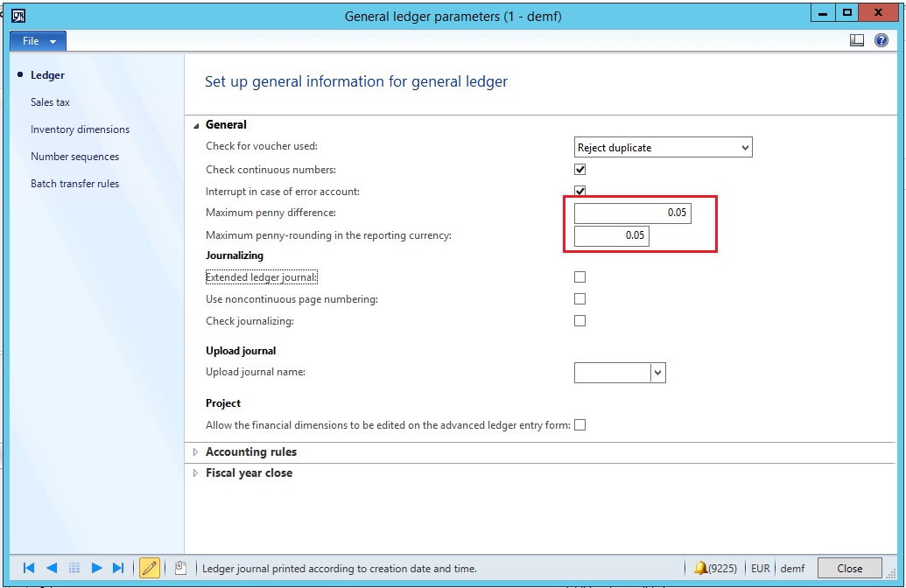This screenshot has height=588, width=906.
Task: Click the Close button
Action: (849, 568)
